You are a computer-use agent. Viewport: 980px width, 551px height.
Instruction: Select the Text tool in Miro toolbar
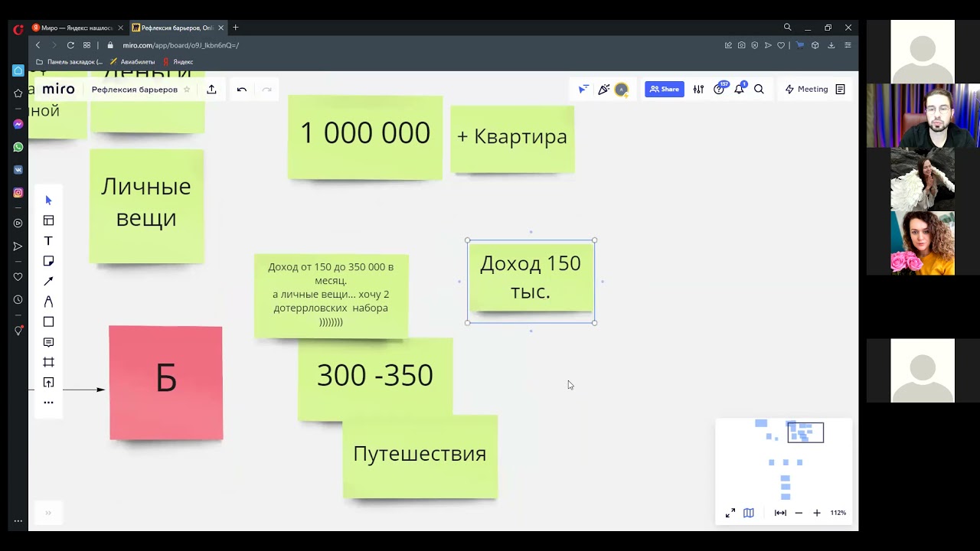click(48, 241)
